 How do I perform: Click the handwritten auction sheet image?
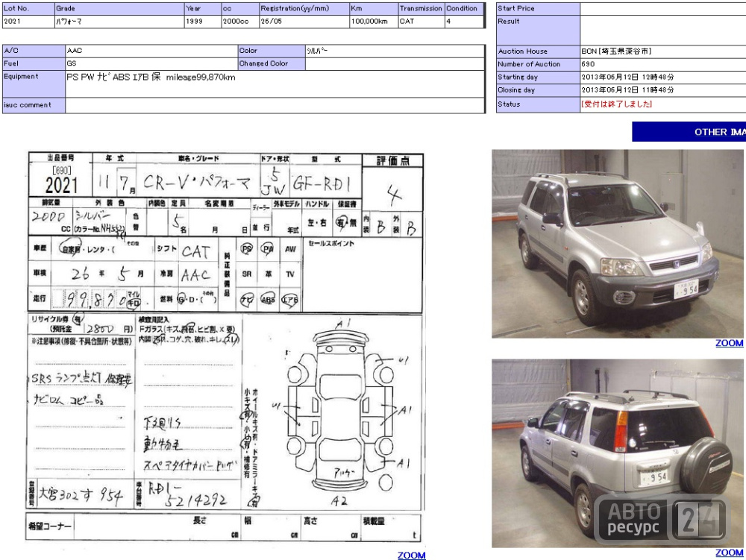click(225, 346)
